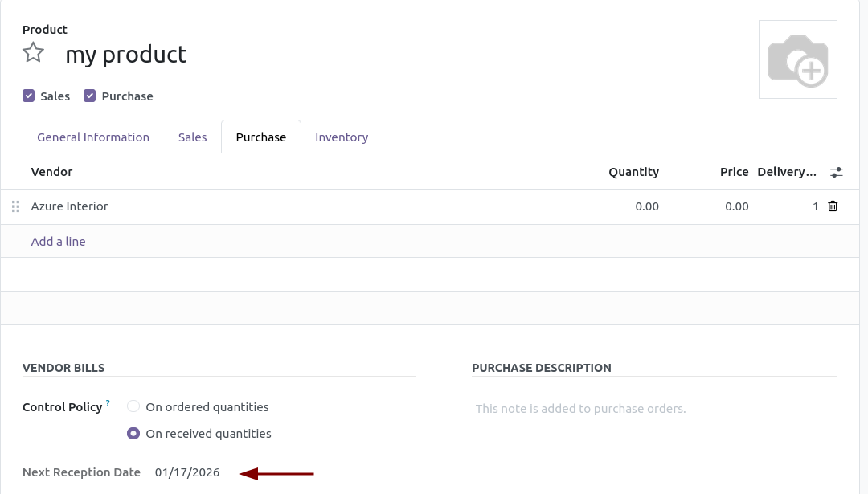Click Add a line under vendors

tap(58, 241)
